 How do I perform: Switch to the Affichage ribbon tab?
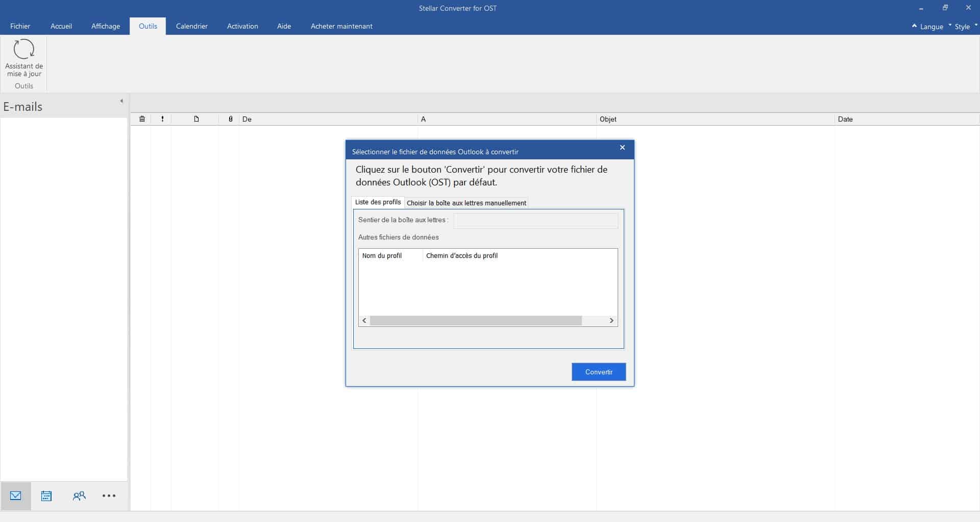[106, 26]
